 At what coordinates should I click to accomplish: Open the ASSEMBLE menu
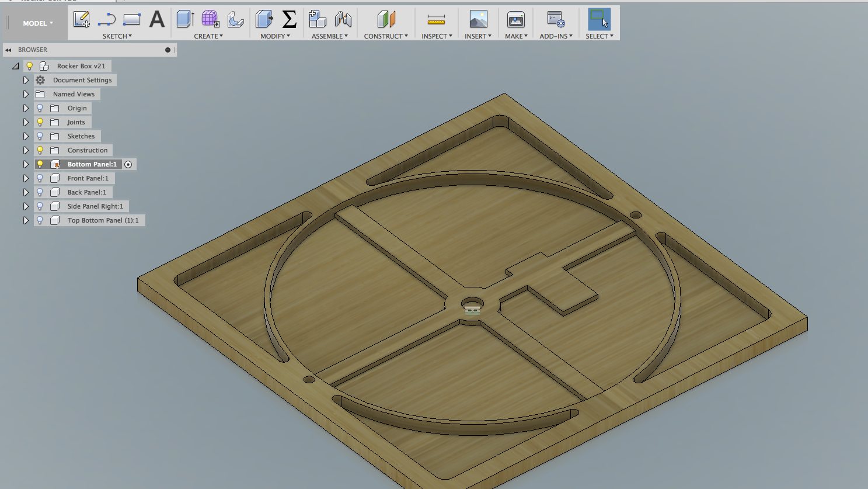coord(329,36)
